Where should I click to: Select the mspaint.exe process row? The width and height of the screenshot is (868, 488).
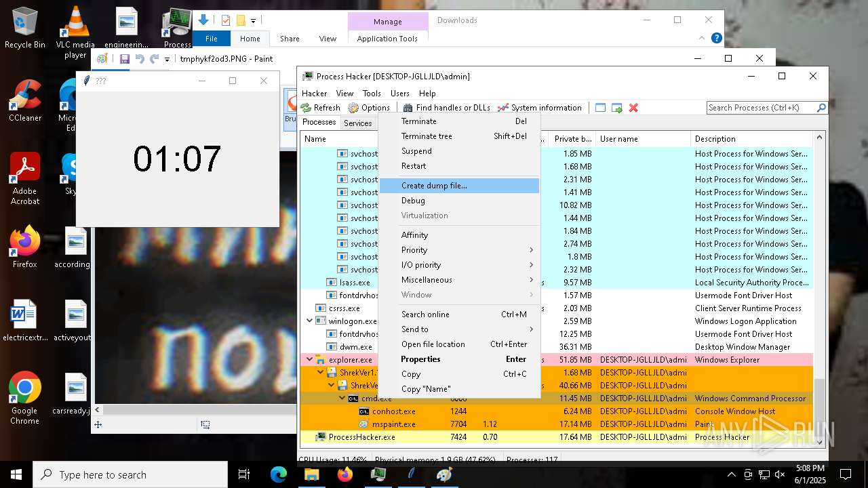coord(557,424)
